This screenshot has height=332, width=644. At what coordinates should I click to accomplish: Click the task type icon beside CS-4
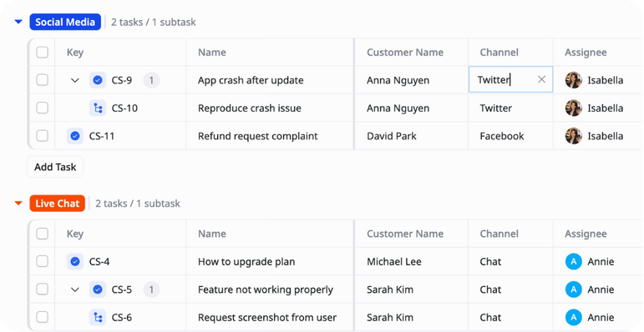coord(75,261)
